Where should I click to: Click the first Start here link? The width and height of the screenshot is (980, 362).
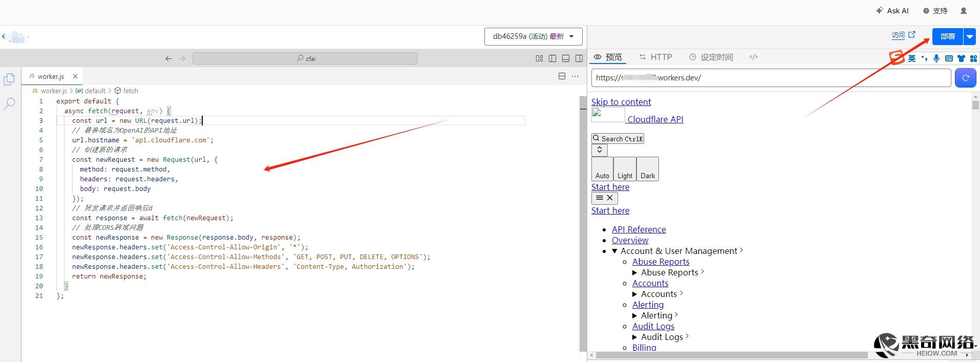610,187
